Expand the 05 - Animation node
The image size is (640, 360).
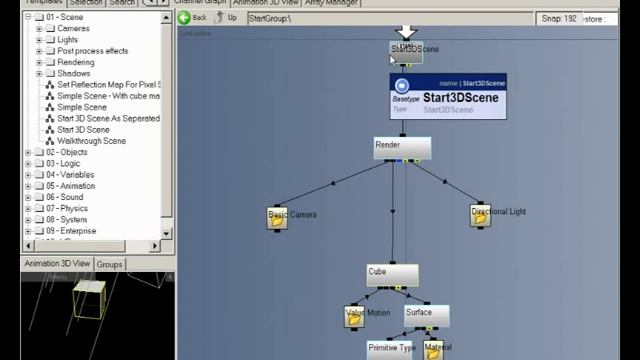click(x=28, y=186)
